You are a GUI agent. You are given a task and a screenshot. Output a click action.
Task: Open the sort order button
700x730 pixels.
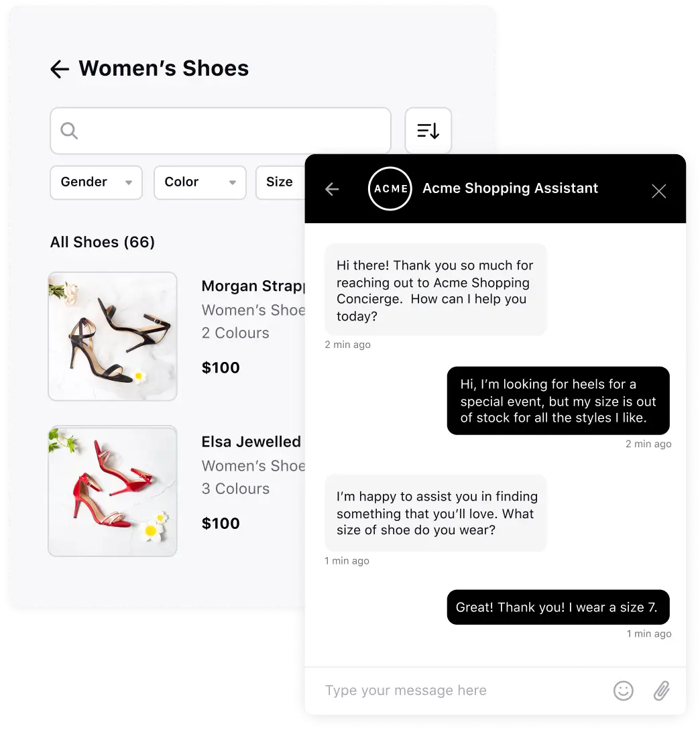click(x=428, y=131)
